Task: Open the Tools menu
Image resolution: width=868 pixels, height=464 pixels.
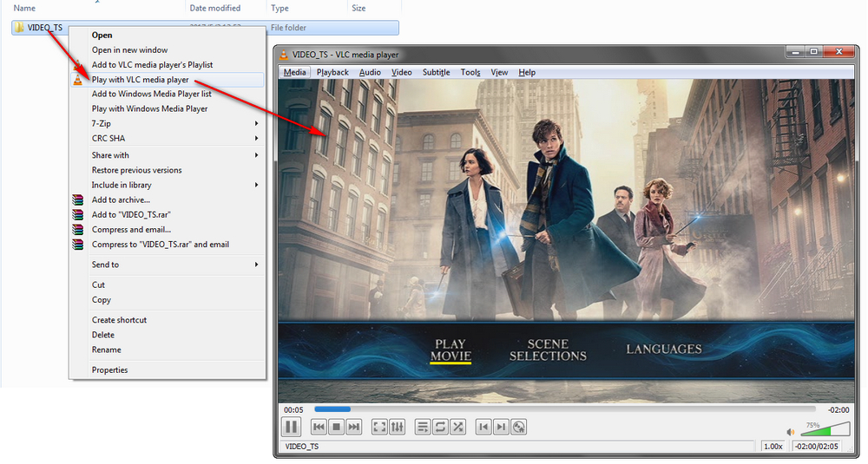Action: [x=470, y=73]
